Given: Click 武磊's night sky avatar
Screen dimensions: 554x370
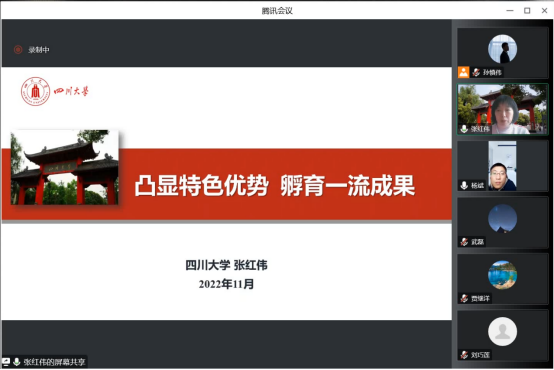Looking at the screenshot, I should pyautogui.click(x=502, y=218).
